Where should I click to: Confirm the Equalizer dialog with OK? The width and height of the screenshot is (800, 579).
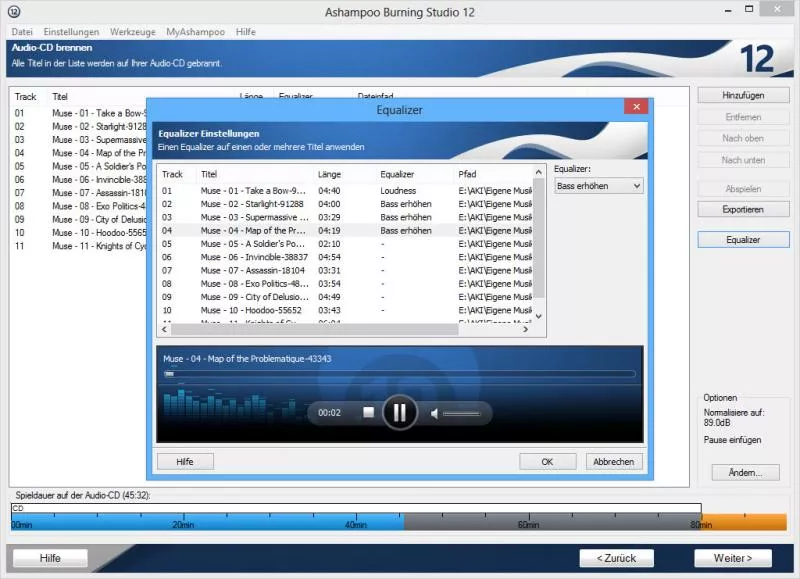547,461
